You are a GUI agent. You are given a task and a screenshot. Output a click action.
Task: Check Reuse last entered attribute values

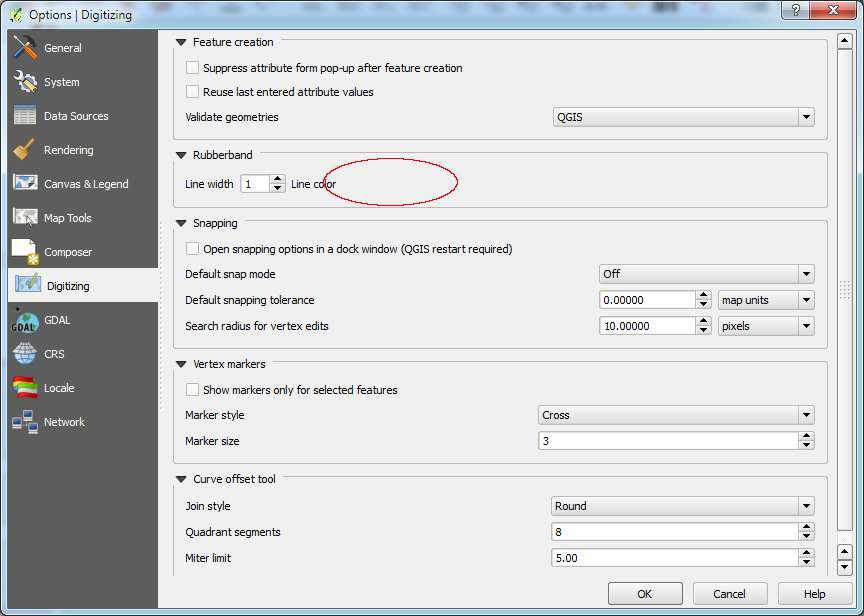pyautogui.click(x=192, y=91)
